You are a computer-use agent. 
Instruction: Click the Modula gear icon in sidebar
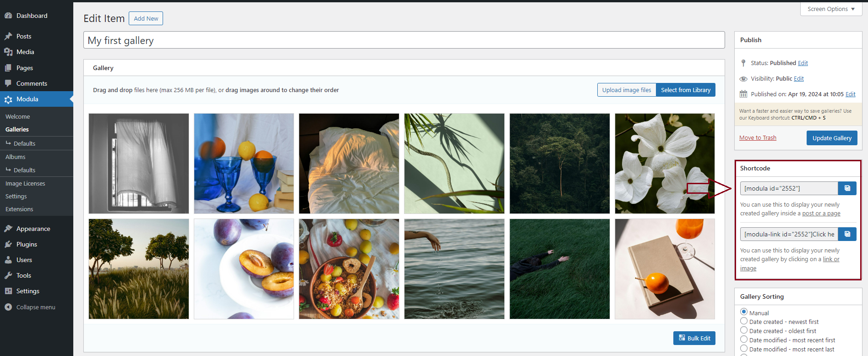pyautogui.click(x=8, y=99)
